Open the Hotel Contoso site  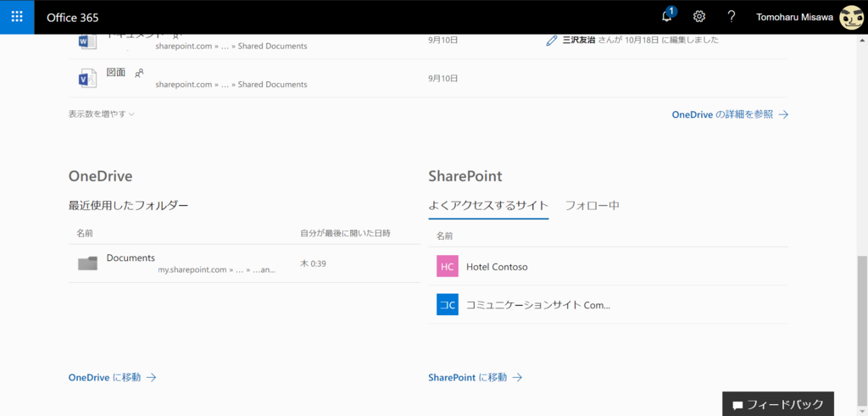point(497,267)
